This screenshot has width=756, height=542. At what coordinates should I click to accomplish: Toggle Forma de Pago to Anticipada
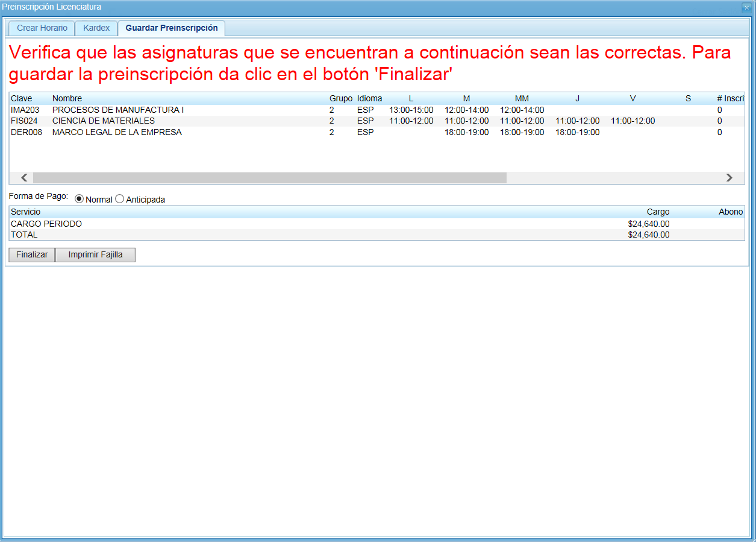pyautogui.click(x=119, y=198)
